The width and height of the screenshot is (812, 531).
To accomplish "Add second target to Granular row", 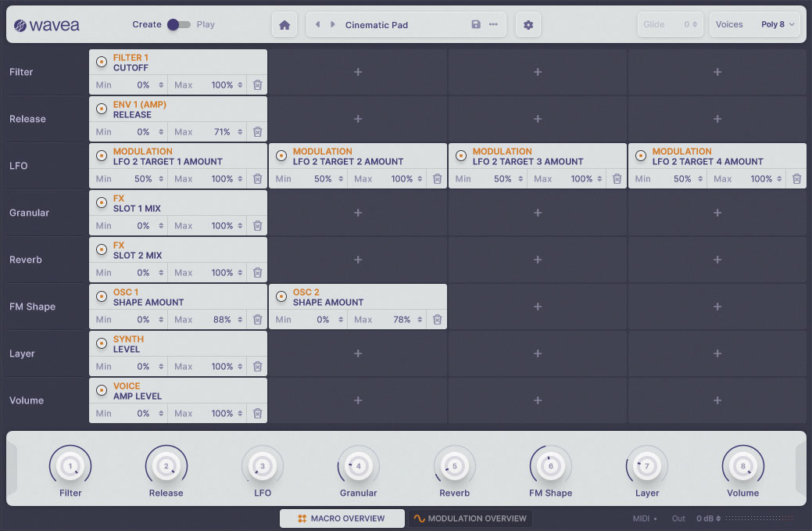I will point(358,213).
